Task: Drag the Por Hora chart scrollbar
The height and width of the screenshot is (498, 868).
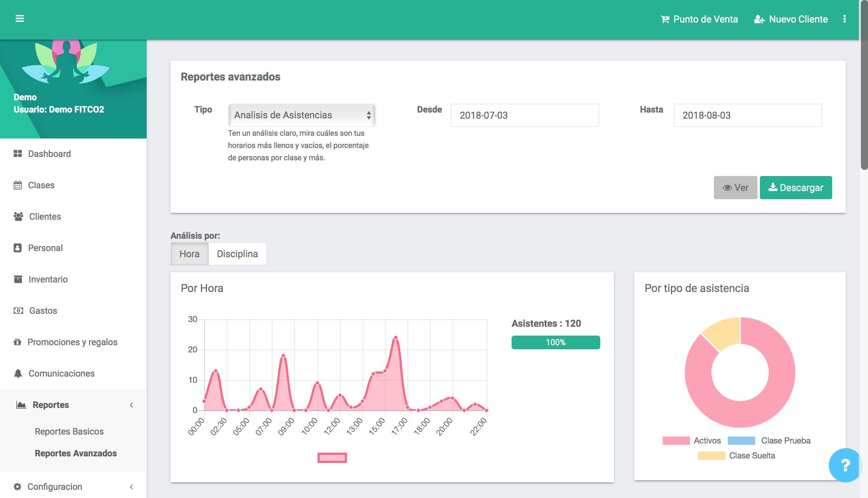Action: click(332, 458)
